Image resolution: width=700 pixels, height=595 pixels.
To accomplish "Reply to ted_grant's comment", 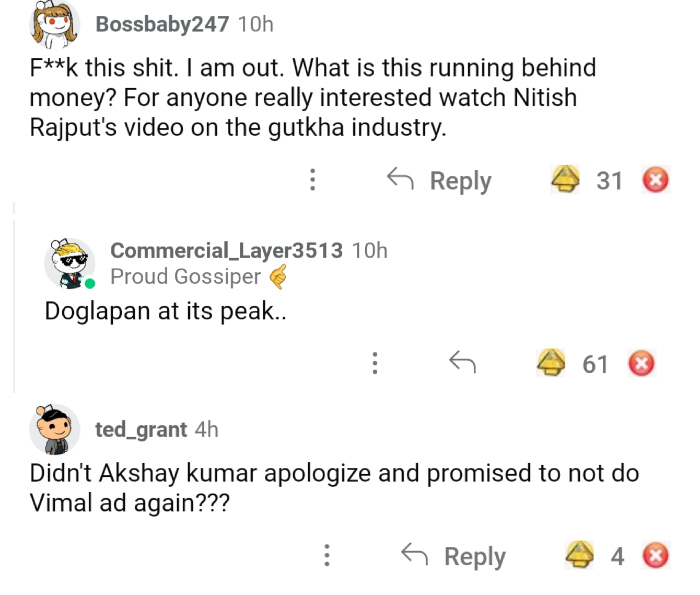I will [x=453, y=556].
